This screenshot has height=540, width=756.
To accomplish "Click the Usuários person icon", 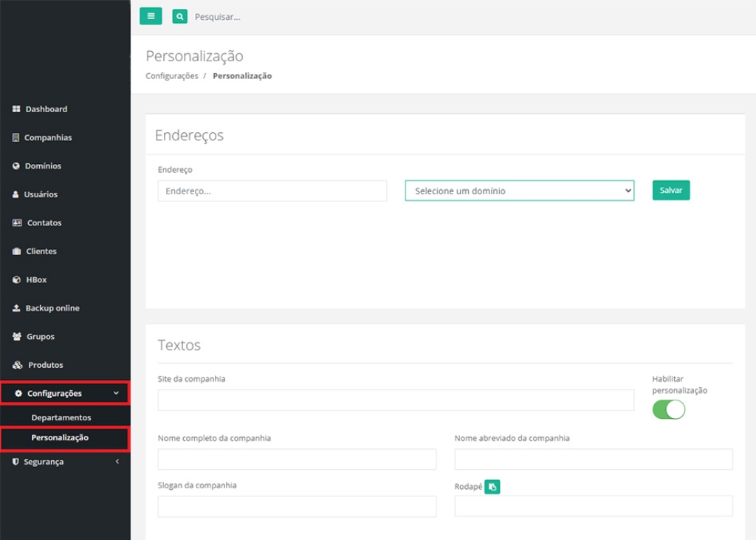I will pos(16,194).
